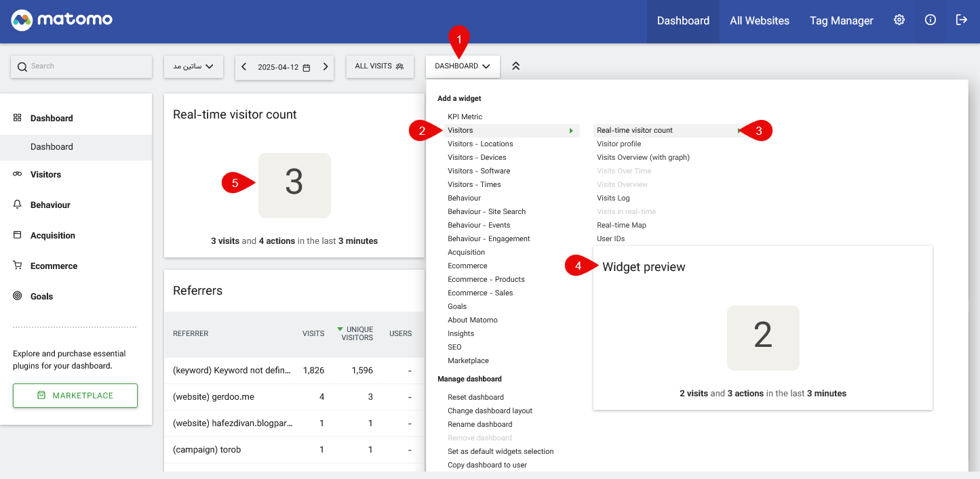Open Ecommerce section in sidebar

54,266
